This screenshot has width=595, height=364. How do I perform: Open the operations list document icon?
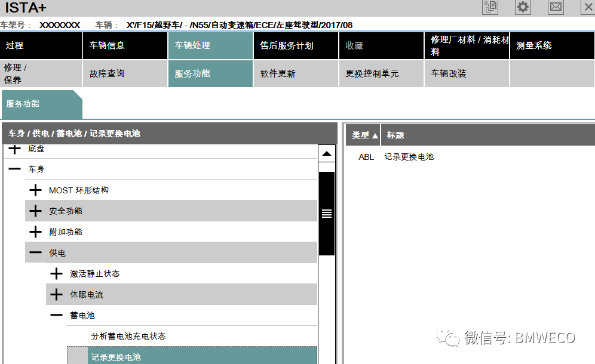coord(490,7)
